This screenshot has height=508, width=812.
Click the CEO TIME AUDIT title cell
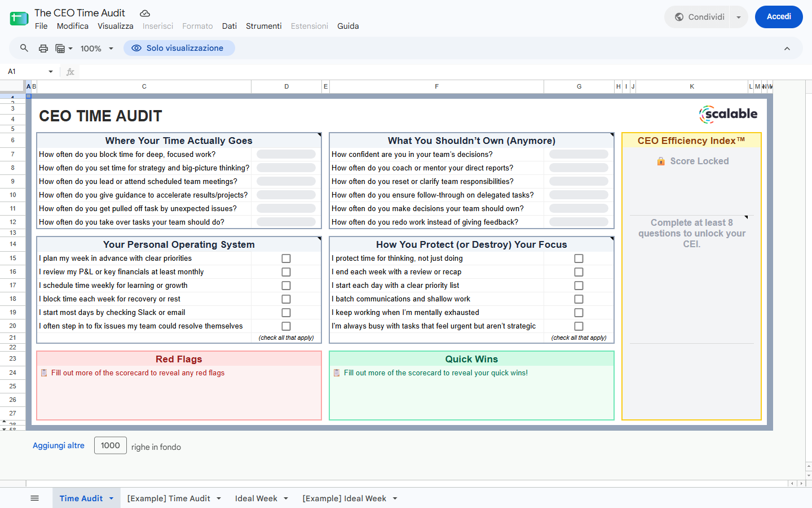coord(100,116)
